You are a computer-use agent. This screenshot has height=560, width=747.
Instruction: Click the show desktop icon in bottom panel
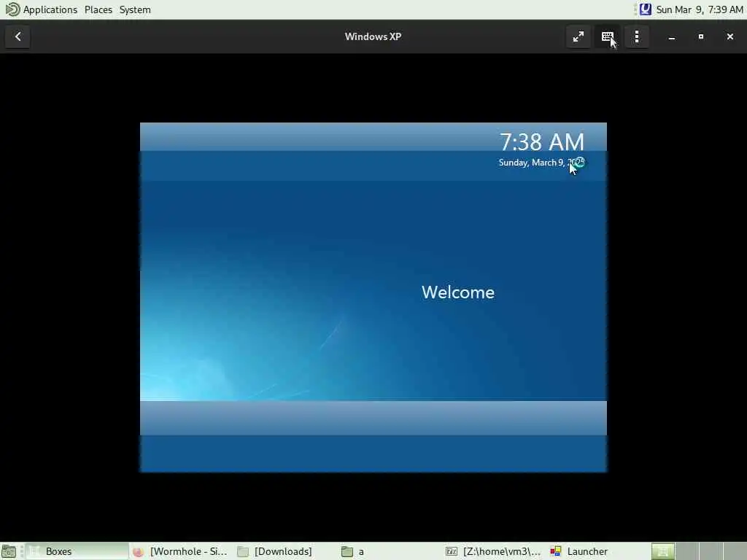click(9, 551)
